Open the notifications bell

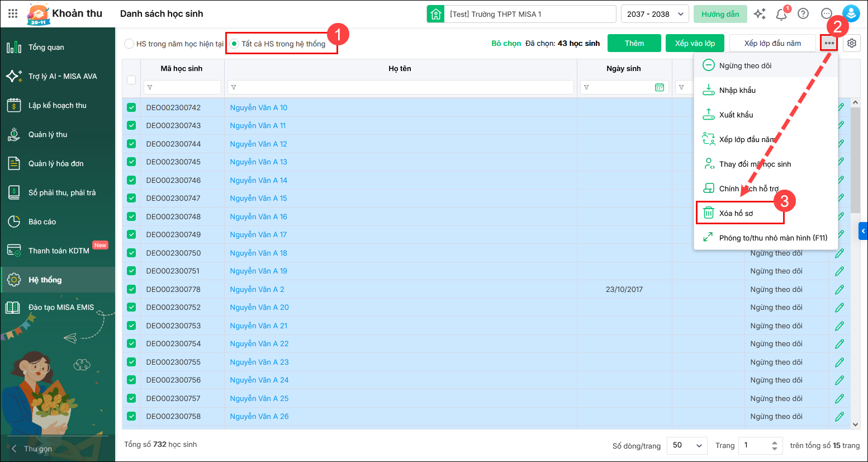(781, 14)
